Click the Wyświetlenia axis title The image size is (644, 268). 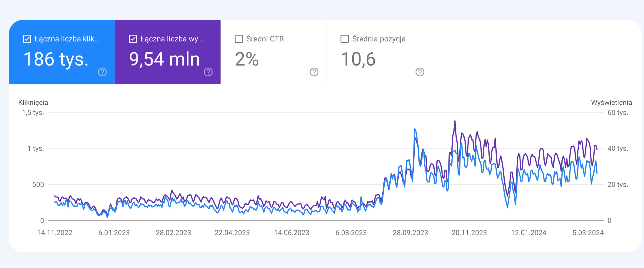point(611,103)
